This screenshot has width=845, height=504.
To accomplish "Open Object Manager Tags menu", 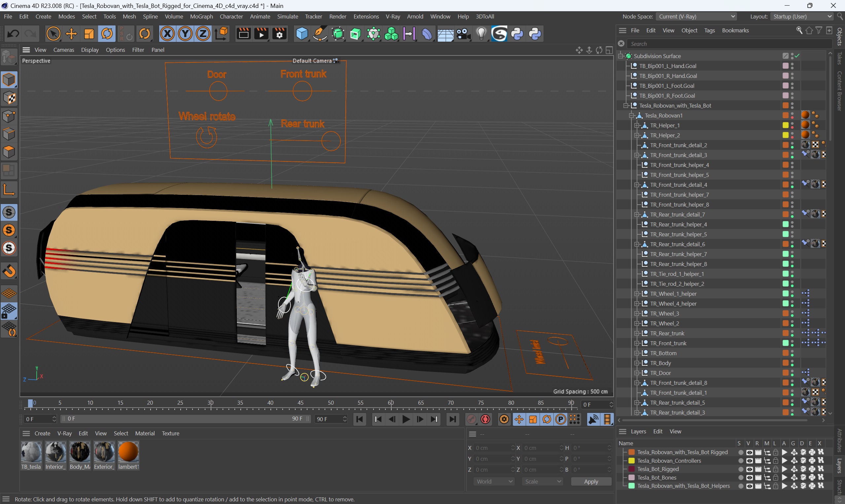I will tap(709, 30).
